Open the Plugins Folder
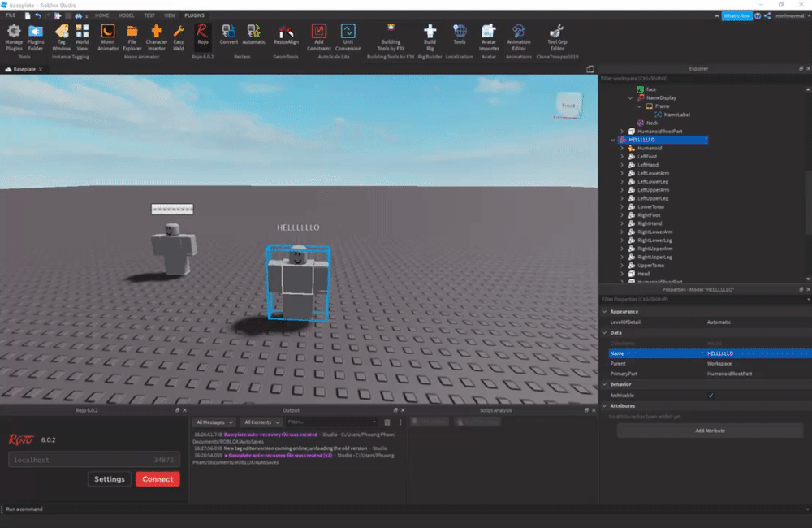Viewport: 812px width, 528px height. pos(36,37)
